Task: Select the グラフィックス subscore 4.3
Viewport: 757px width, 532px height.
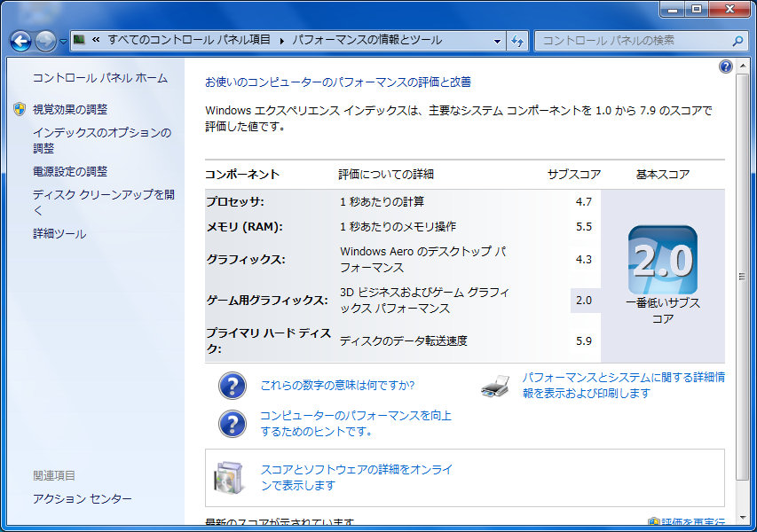Action: pyautogui.click(x=584, y=260)
